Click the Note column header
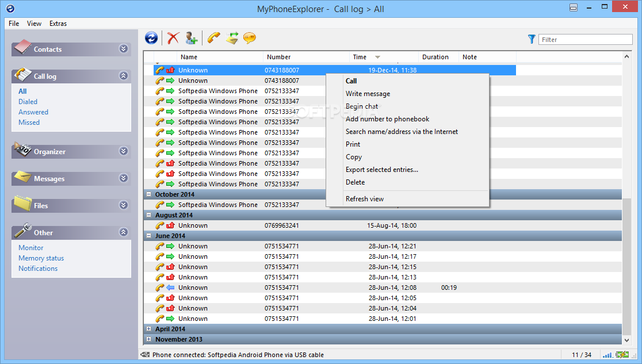The height and width of the screenshot is (364, 642). coord(487,57)
